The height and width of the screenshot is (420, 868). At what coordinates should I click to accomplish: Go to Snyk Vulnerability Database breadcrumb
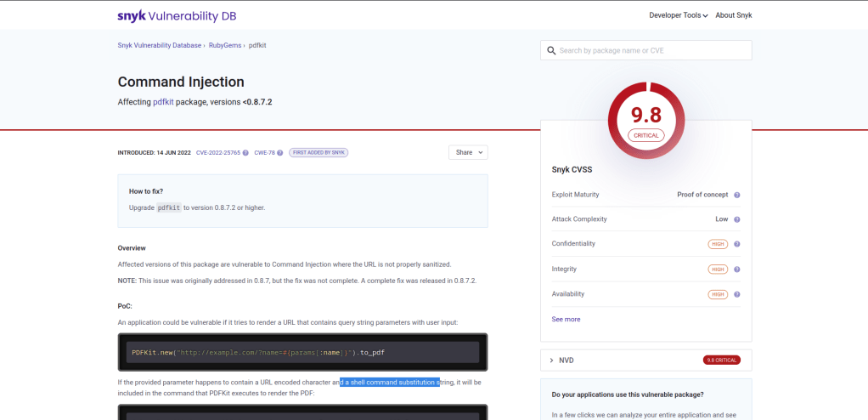point(160,45)
